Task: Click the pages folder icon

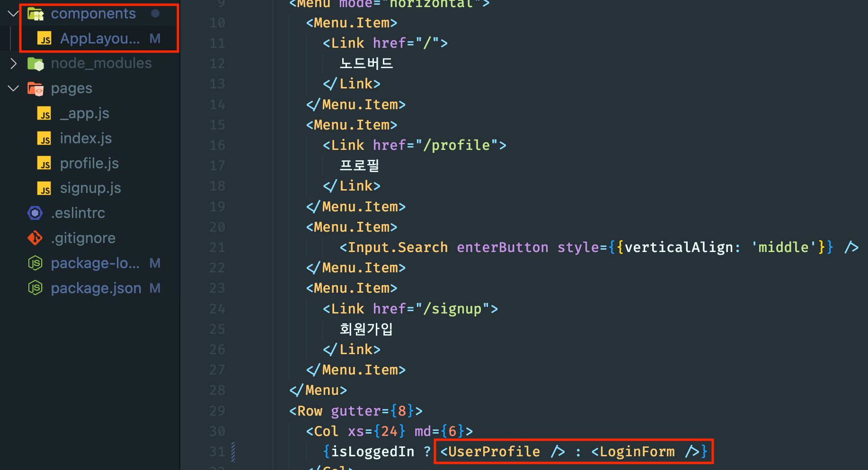Action: 35,88
